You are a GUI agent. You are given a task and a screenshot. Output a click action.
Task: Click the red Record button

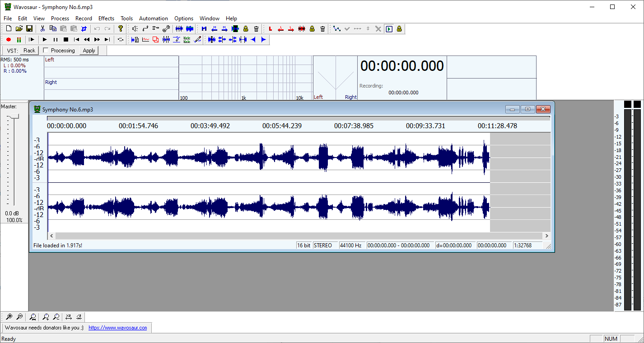click(x=8, y=40)
